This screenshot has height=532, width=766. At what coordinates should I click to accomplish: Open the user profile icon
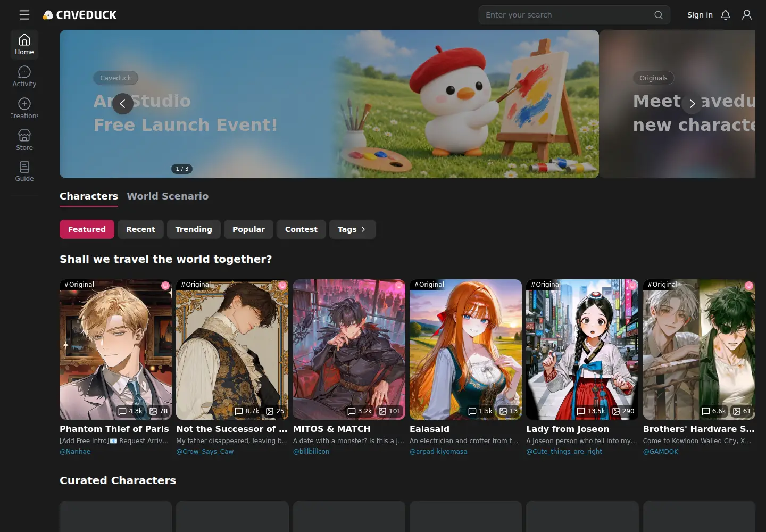(747, 15)
